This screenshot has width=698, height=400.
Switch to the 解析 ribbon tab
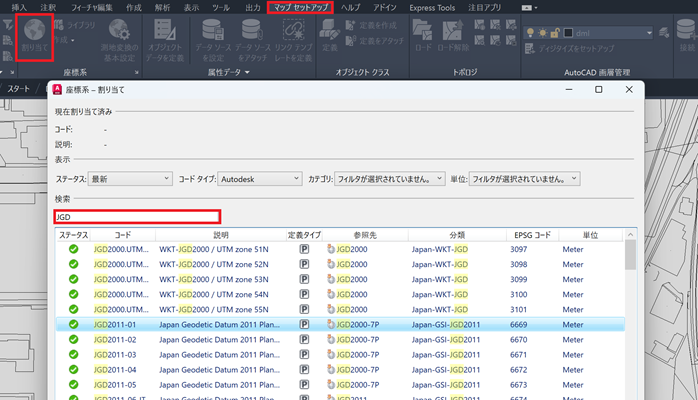[x=162, y=8]
